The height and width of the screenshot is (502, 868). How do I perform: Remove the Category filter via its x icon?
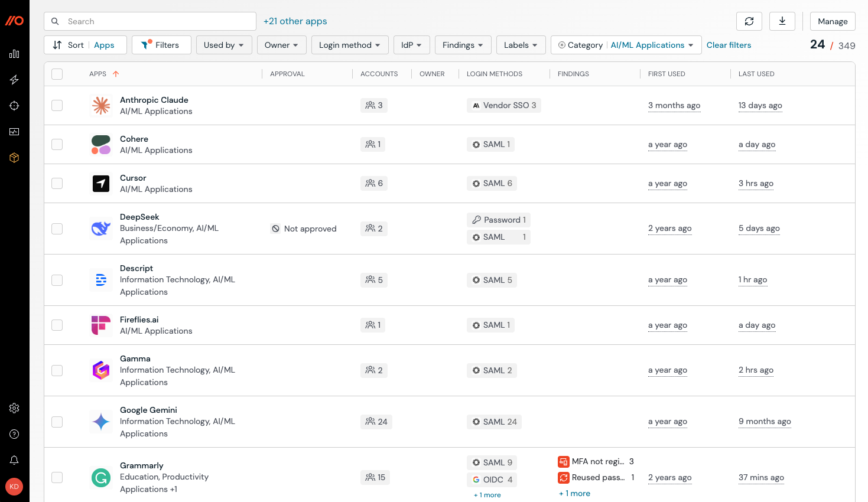point(562,45)
